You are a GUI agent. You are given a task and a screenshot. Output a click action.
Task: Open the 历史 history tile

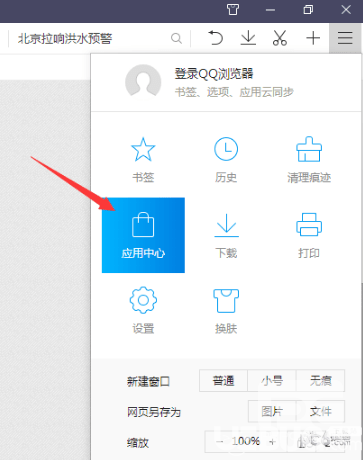pyautogui.click(x=226, y=160)
